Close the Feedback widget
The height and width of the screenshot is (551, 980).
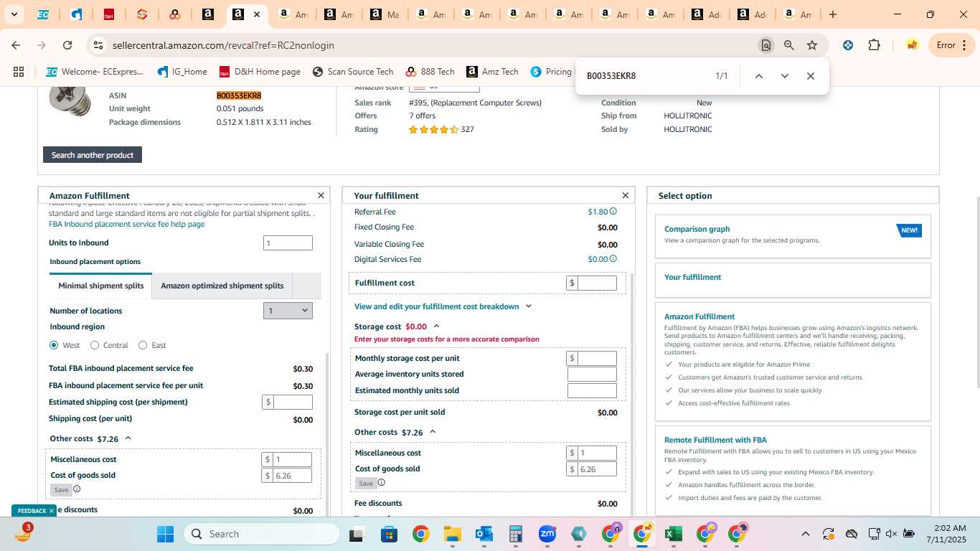pyautogui.click(x=52, y=511)
